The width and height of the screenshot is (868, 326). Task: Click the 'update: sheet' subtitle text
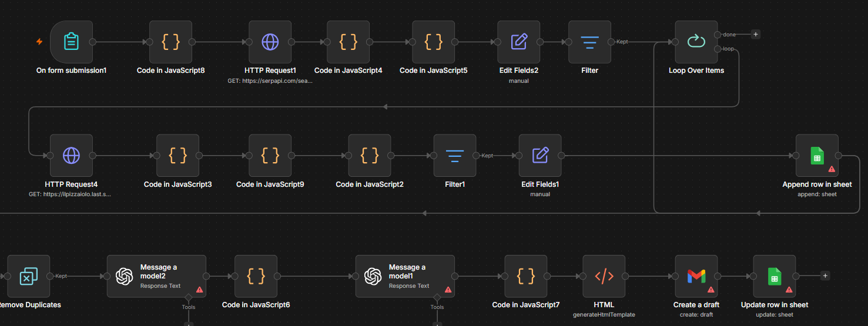[x=774, y=315]
